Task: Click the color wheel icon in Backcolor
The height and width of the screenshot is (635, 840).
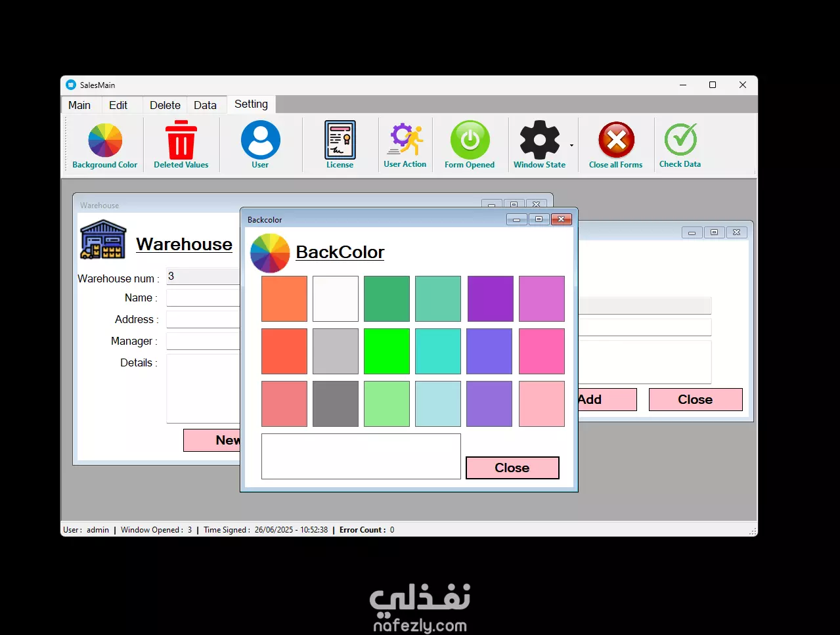Action: click(x=270, y=253)
